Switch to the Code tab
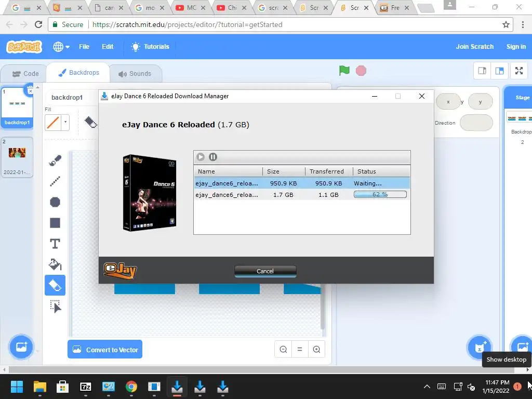 point(25,74)
